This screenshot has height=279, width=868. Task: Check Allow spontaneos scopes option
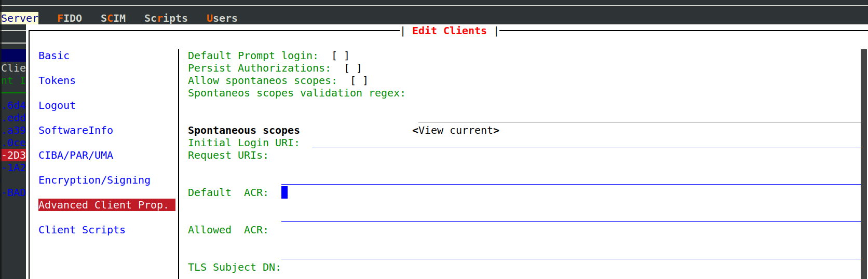tap(359, 80)
